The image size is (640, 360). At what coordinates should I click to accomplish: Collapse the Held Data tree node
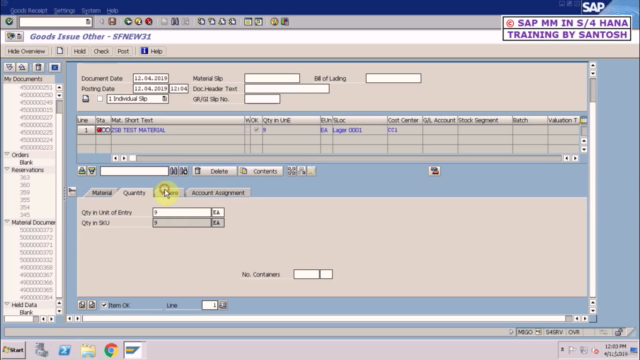pyautogui.click(x=7, y=304)
